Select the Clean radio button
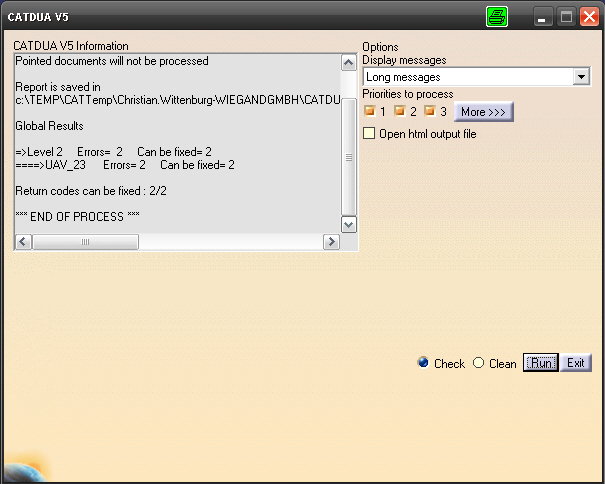 [x=478, y=363]
